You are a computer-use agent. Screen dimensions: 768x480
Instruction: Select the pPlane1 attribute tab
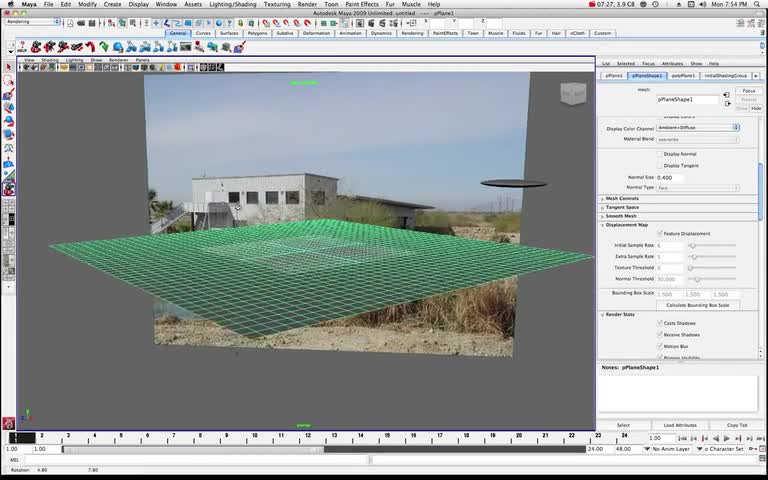[614, 76]
